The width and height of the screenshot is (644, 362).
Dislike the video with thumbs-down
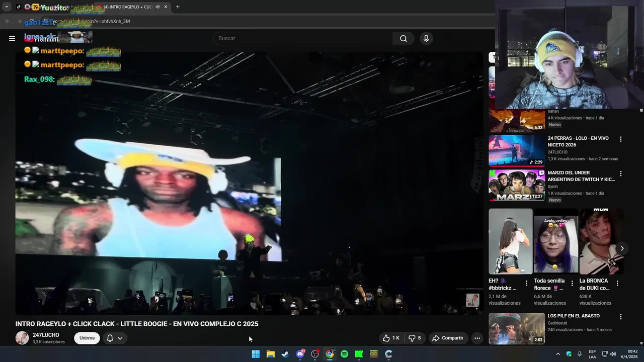tap(416, 338)
